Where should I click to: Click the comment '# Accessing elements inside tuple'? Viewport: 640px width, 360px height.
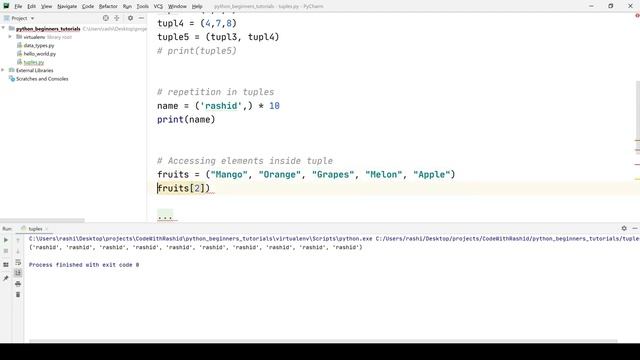(245, 161)
